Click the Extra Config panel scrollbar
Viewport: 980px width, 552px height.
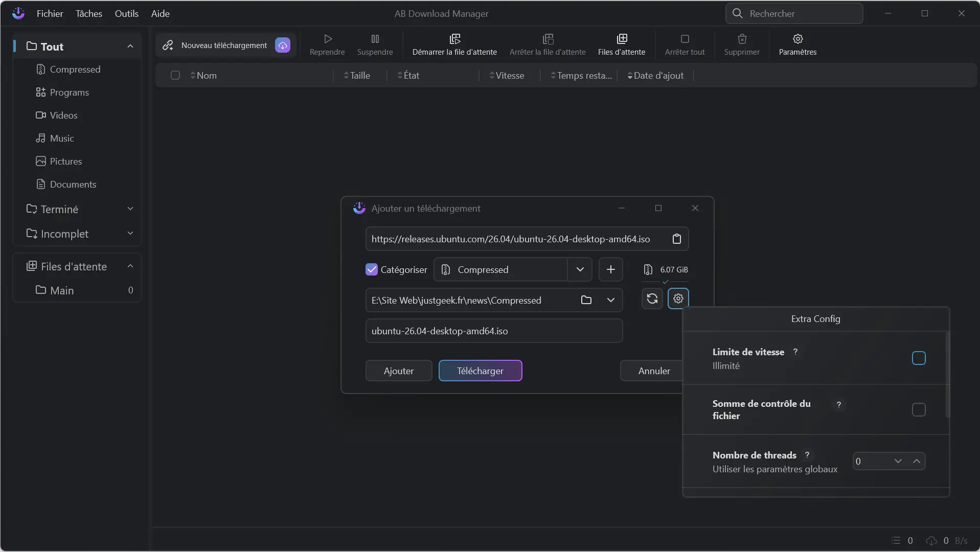click(x=947, y=376)
